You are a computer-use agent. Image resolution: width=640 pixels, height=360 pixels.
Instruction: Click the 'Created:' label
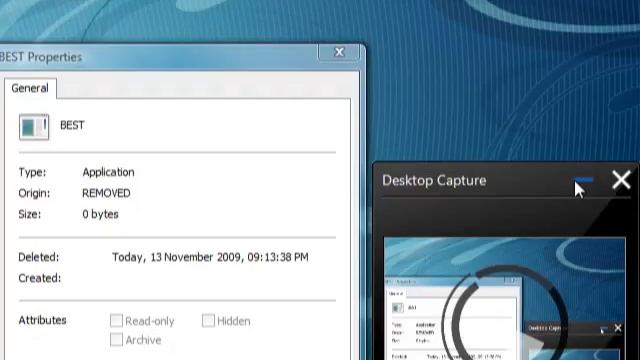pos(40,278)
